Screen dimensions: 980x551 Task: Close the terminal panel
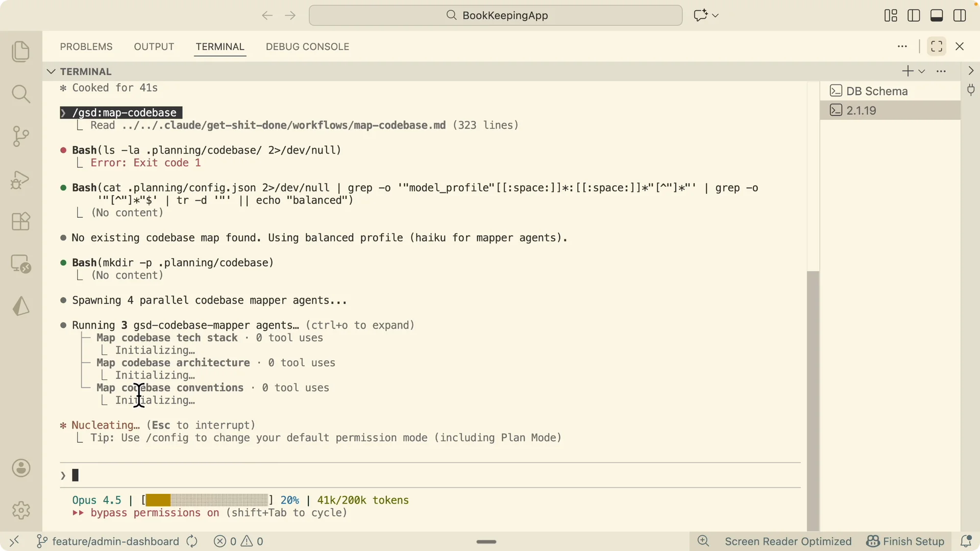click(x=960, y=46)
